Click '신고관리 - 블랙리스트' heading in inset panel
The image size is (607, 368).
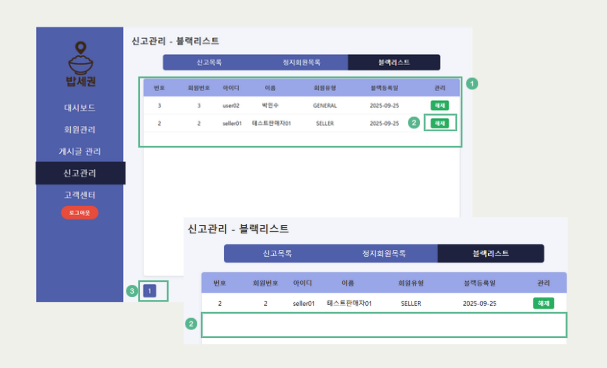[x=238, y=229]
